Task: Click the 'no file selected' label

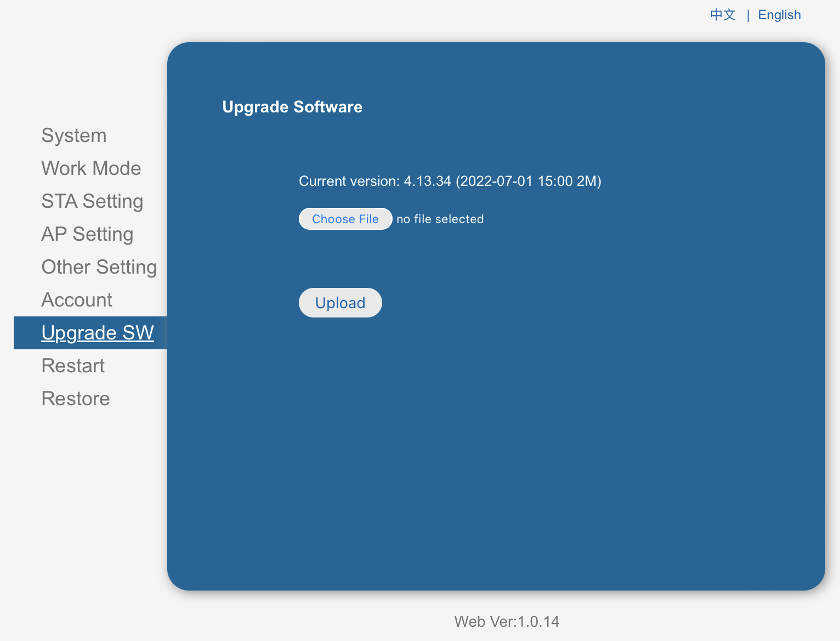Action: 440,219
